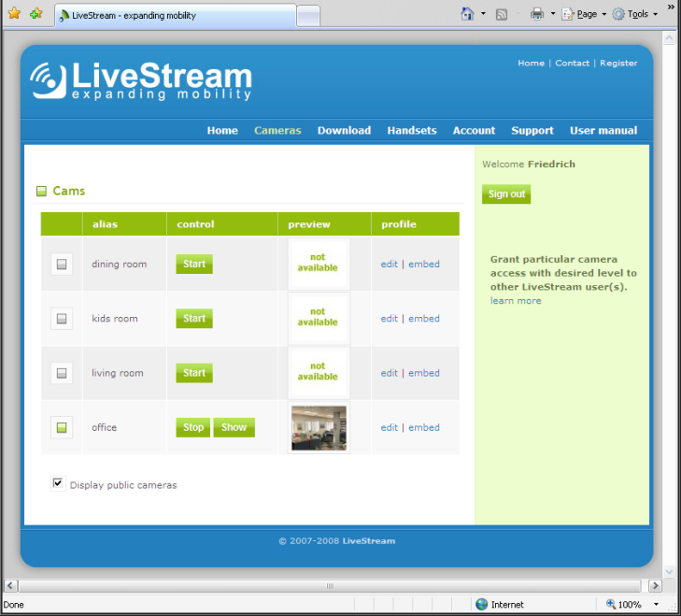Screen dimensions: 681x616
Task: Click the dining room alias text
Action: click(x=119, y=265)
